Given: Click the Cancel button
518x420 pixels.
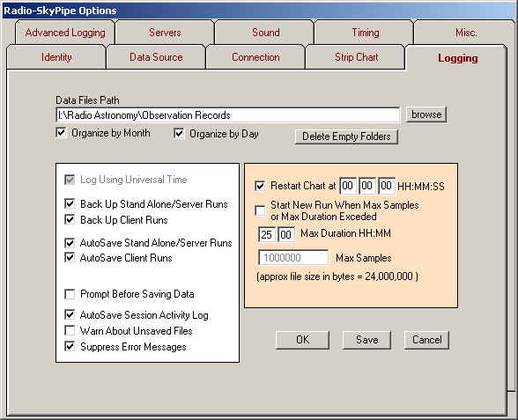Looking at the screenshot, I should tap(426, 340).
